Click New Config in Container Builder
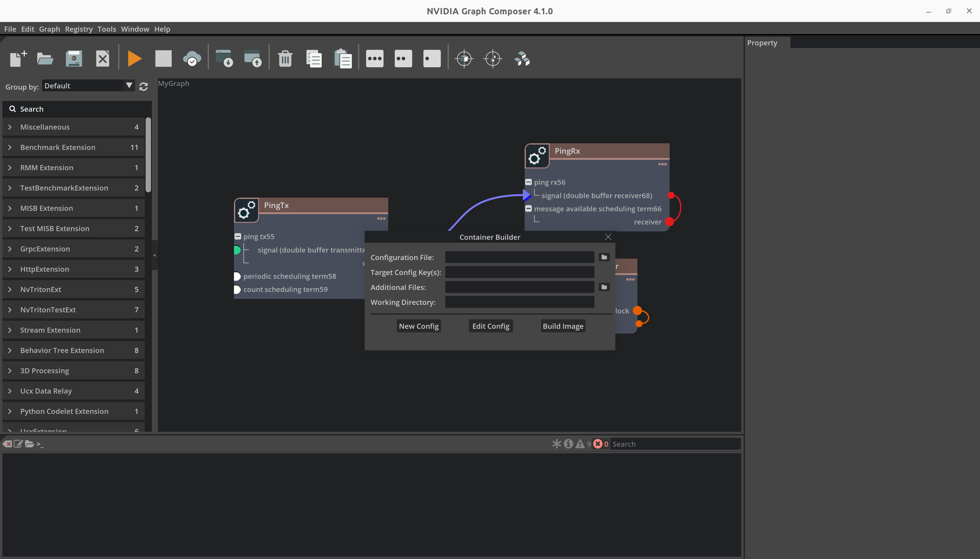 click(418, 326)
